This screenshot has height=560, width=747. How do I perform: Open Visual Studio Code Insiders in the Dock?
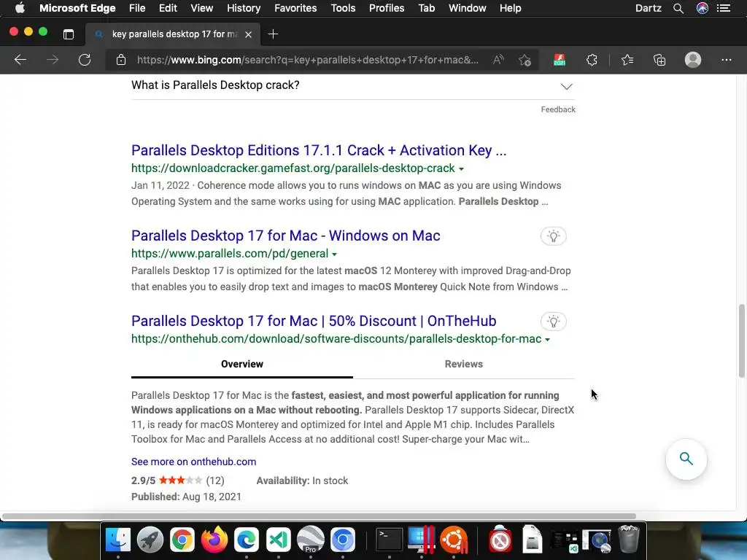tap(278, 540)
